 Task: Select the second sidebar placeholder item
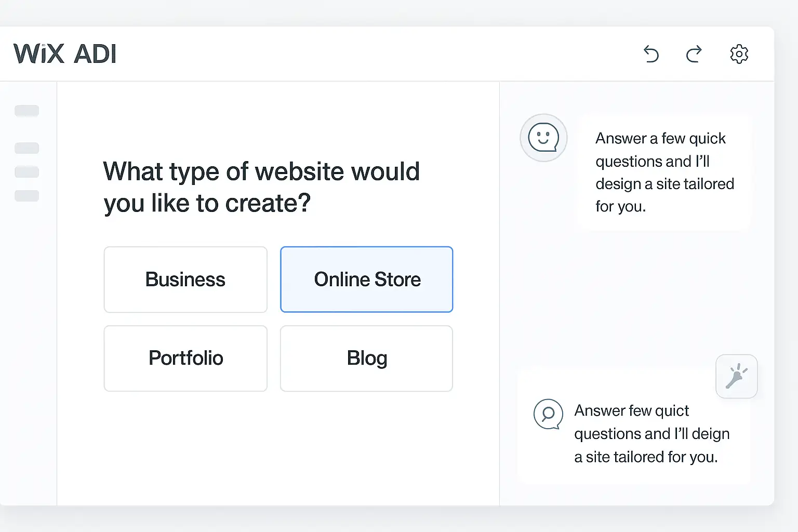click(27, 148)
